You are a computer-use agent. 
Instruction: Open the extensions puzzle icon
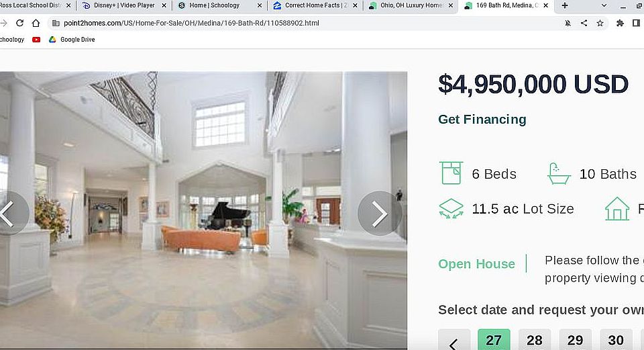coord(620,23)
